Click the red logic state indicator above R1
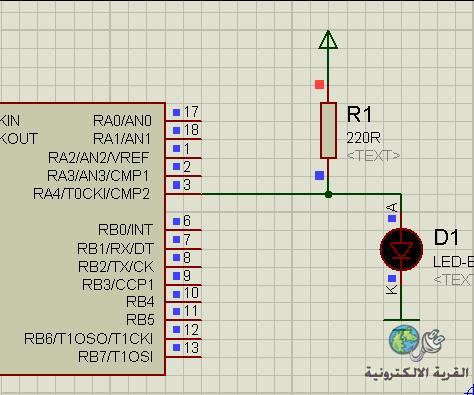The image size is (474, 395). click(x=319, y=84)
